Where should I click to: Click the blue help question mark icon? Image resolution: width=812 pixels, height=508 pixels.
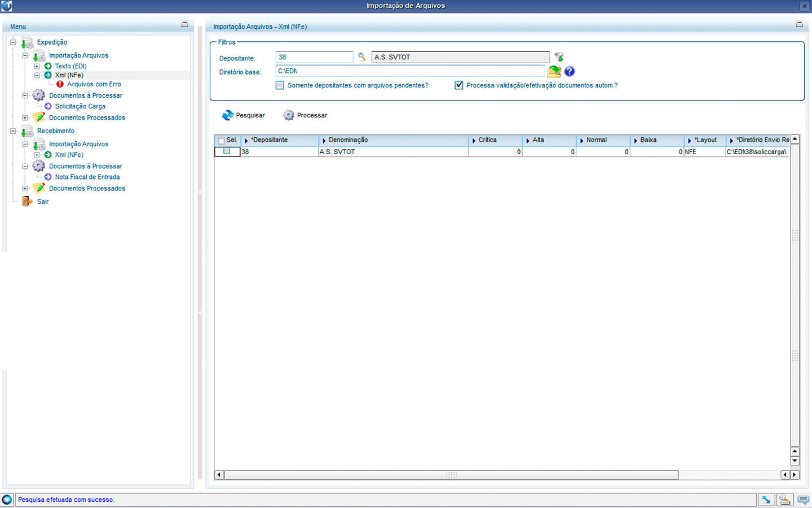pos(570,71)
